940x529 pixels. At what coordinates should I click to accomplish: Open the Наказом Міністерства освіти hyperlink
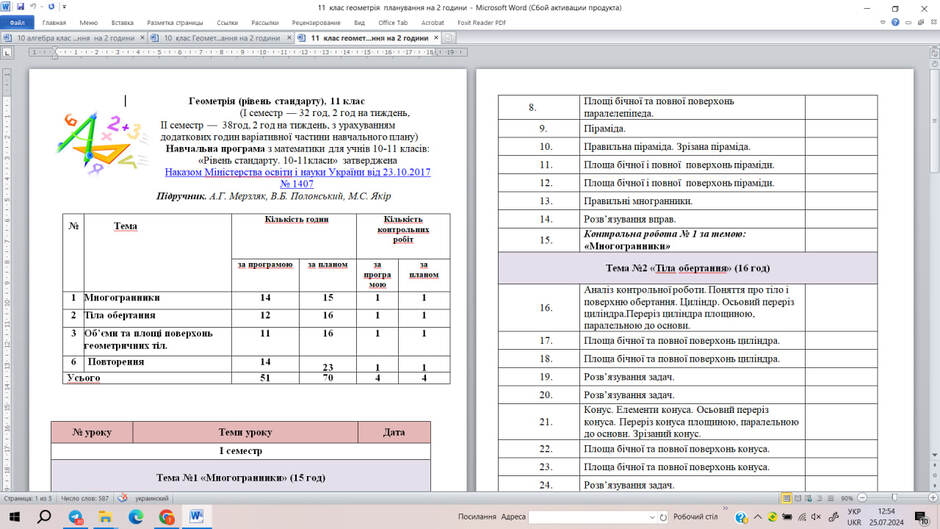(297, 178)
